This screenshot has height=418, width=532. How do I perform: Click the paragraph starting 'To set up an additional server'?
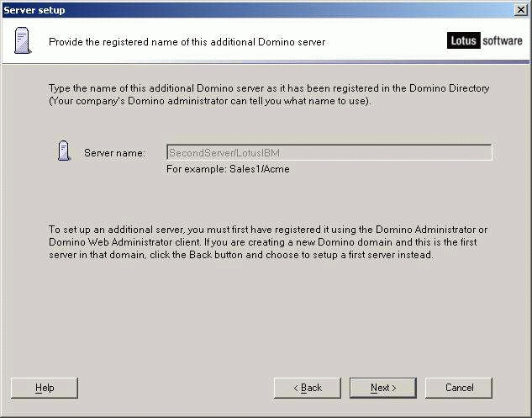point(268,242)
